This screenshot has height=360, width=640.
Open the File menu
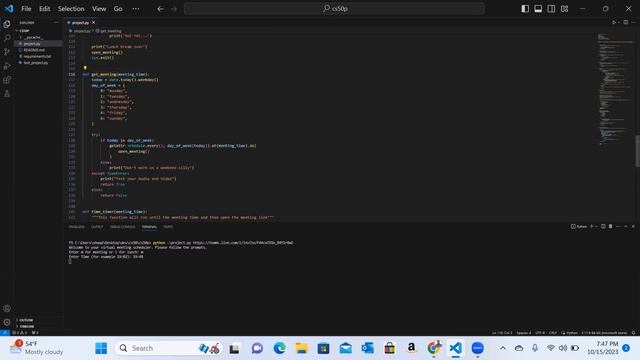coord(26,9)
